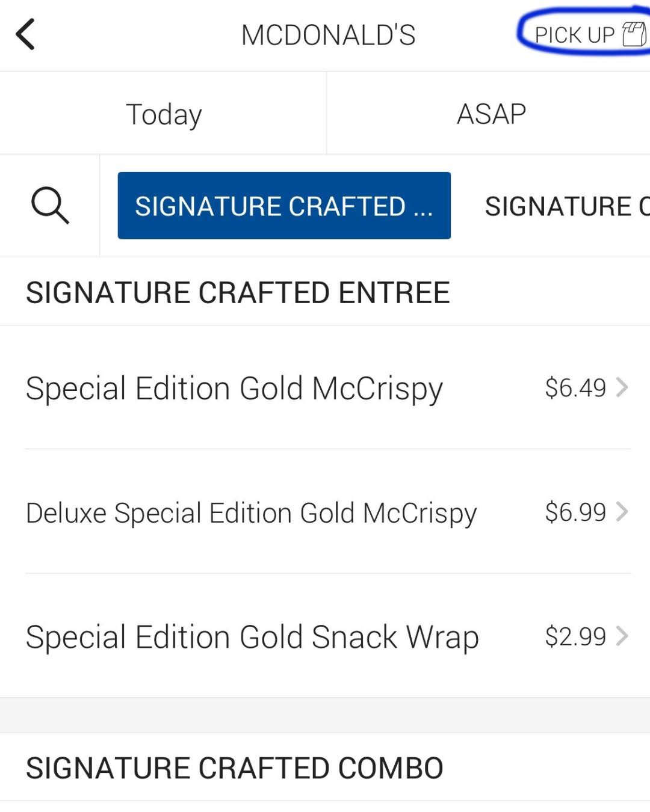The height and width of the screenshot is (812, 650).
Task: Tap the $2.99 price
Action: [575, 636]
